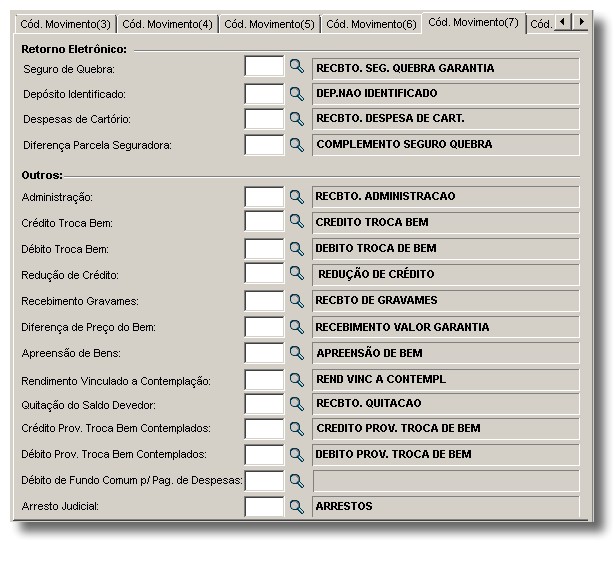This screenshot has height=572, width=614.
Task: Open lookup for Quitação do Saldo Devedor
Action: (x=296, y=404)
